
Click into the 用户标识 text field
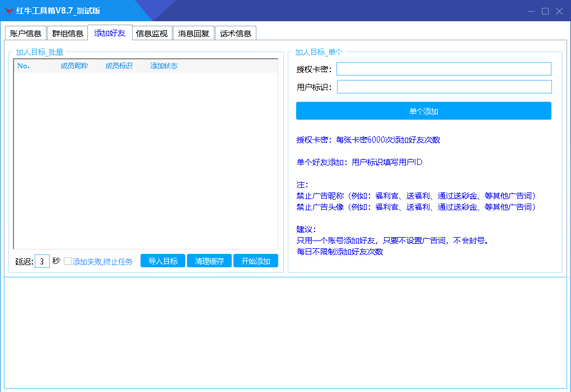444,87
